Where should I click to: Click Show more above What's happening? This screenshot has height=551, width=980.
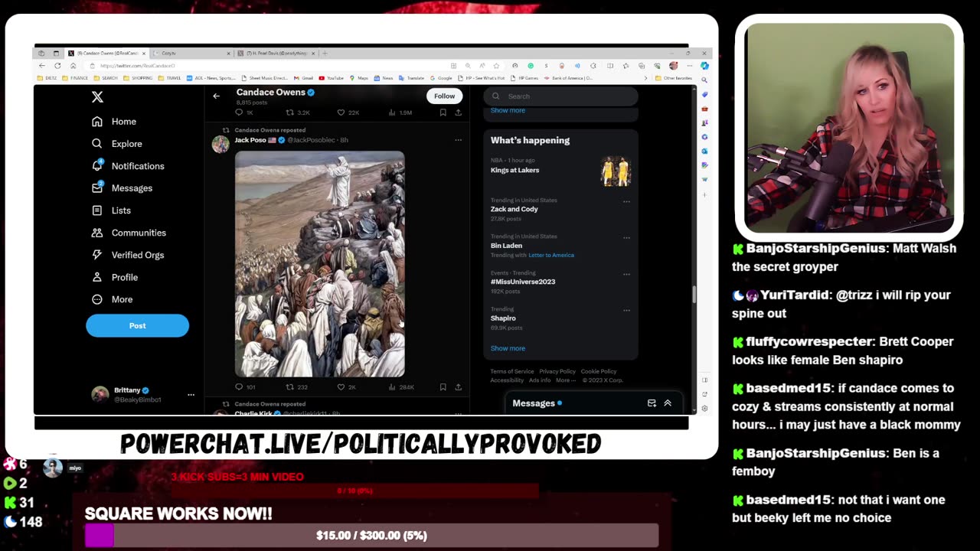[508, 110]
